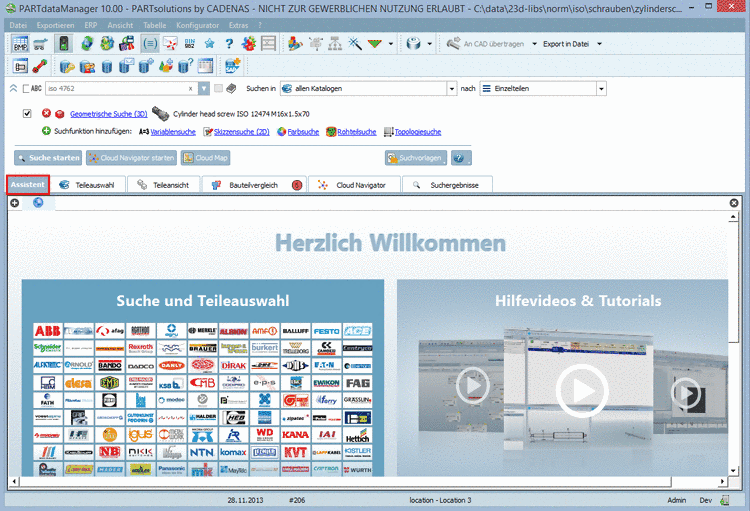Open the Farbsuche link
This screenshot has width=750, height=511.
tap(303, 132)
